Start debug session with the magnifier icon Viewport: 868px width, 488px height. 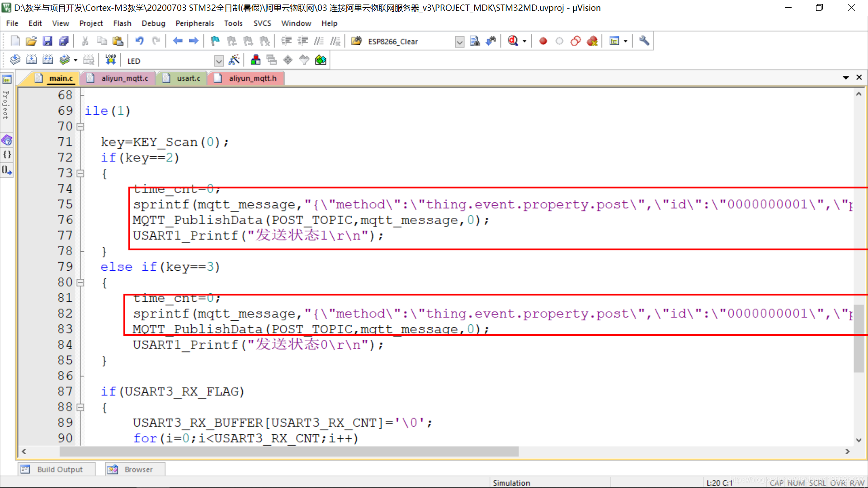[513, 41]
